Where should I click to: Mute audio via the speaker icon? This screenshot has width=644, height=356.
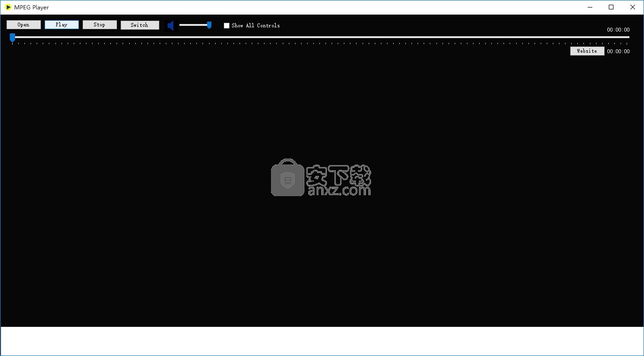[x=171, y=25]
